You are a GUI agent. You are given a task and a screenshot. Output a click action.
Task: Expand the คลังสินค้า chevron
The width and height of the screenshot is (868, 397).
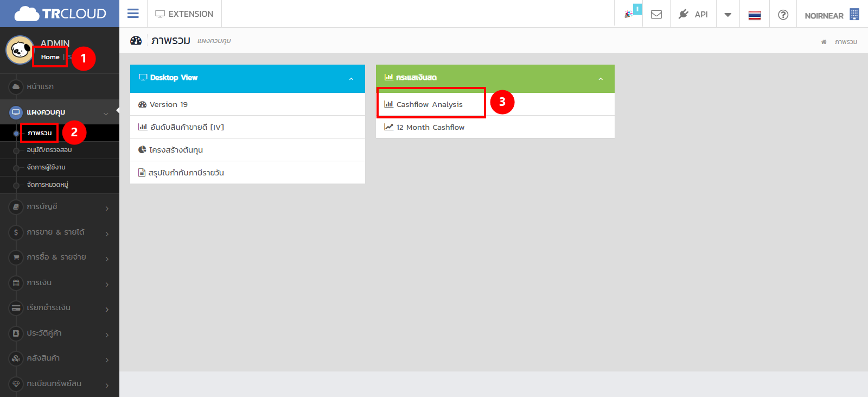[x=107, y=360]
